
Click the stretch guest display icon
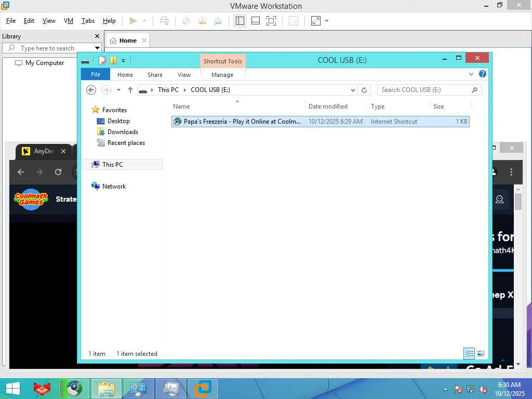point(316,21)
